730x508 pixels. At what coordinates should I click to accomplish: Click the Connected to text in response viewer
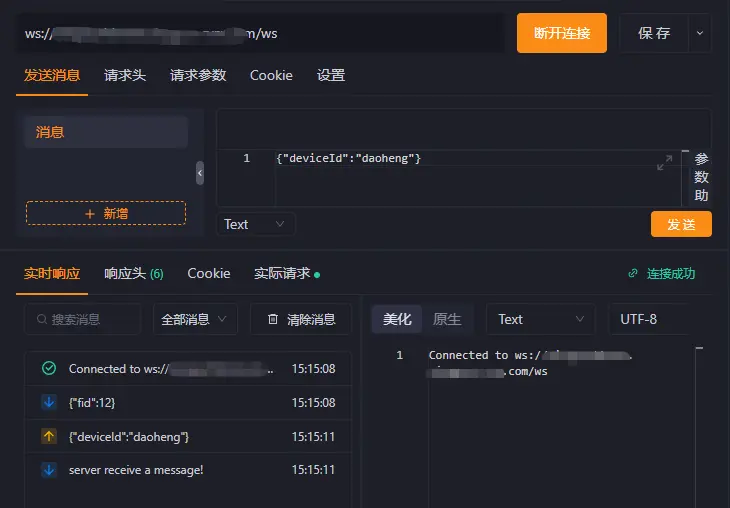click(468, 355)
